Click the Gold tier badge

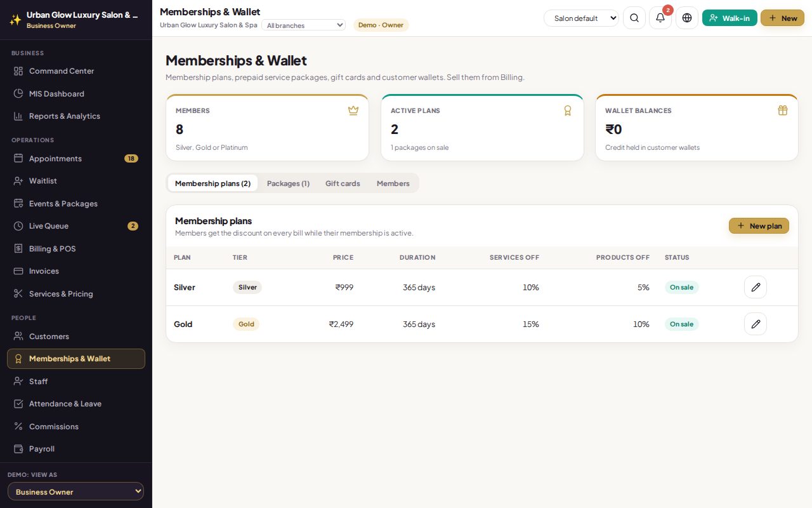tap(246, 324)
